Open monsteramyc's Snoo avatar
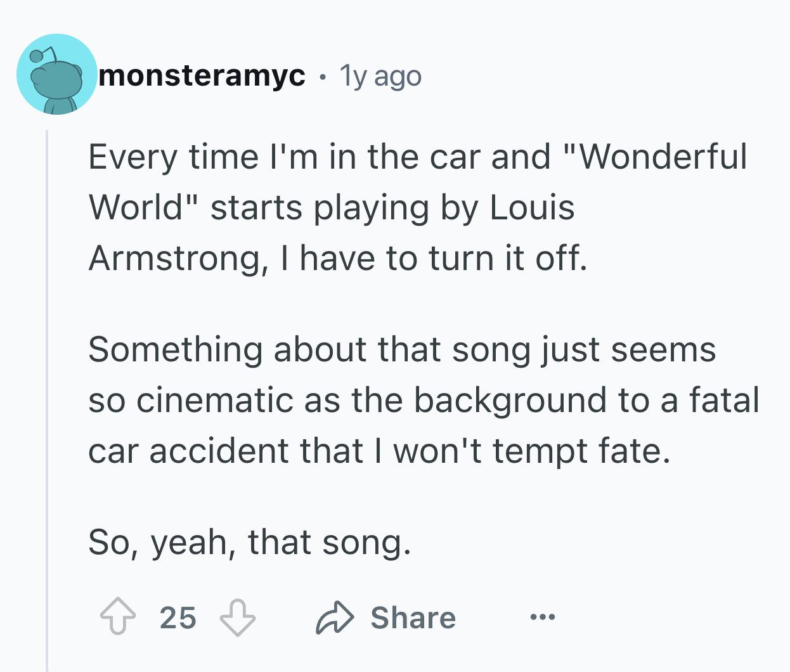 coord(57,74)
